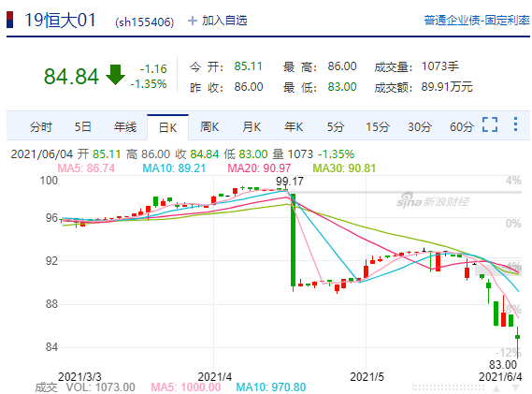Image resolution: width=532 pixels, height=394 pixels.
Task: Click the 2021/6/4 date axis label
Action: [500, 376]
